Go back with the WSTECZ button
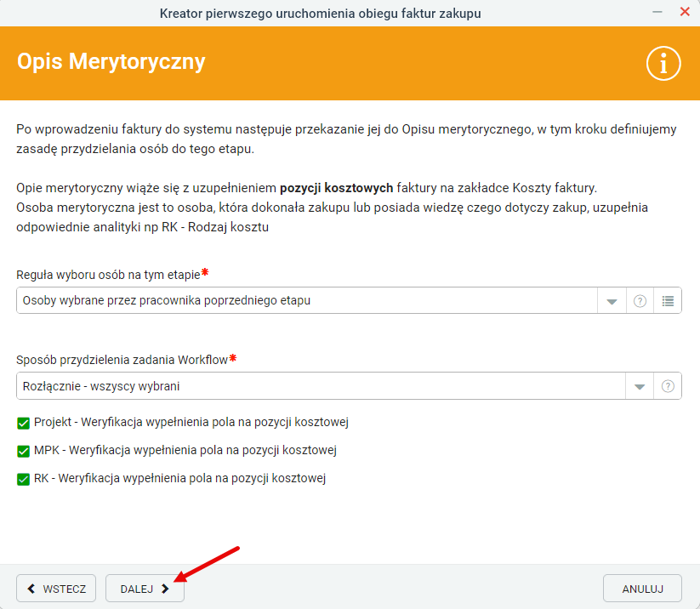 (x=56, y=589)
